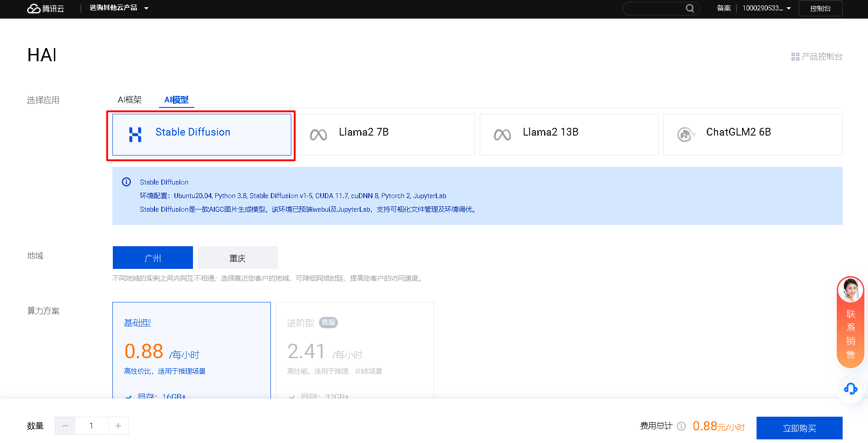Open the 产品控制台 product console link
The image size is (868, 443).
pyautogui.click(x=817, y=57)
